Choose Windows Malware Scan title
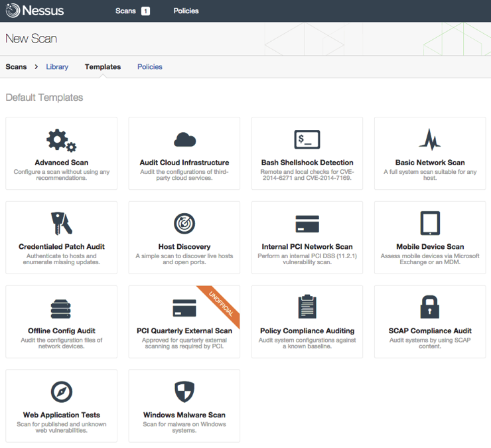Screen dimensions: 491x448 point(184,415)
